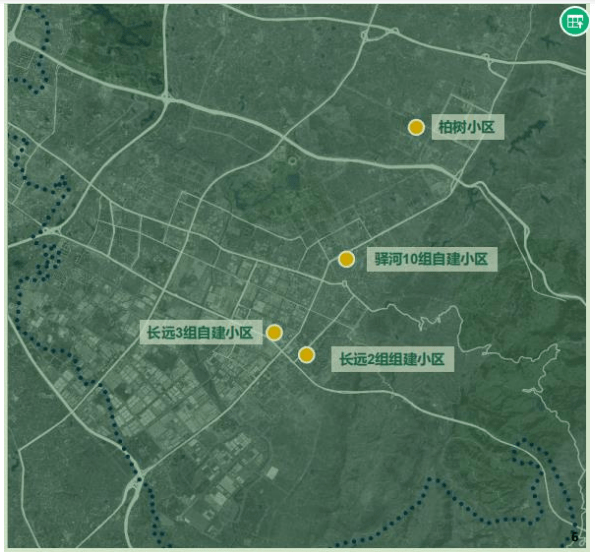Click the 长远2组组建小区 label
Screen dimensions: 595x552
click(392, 359)
